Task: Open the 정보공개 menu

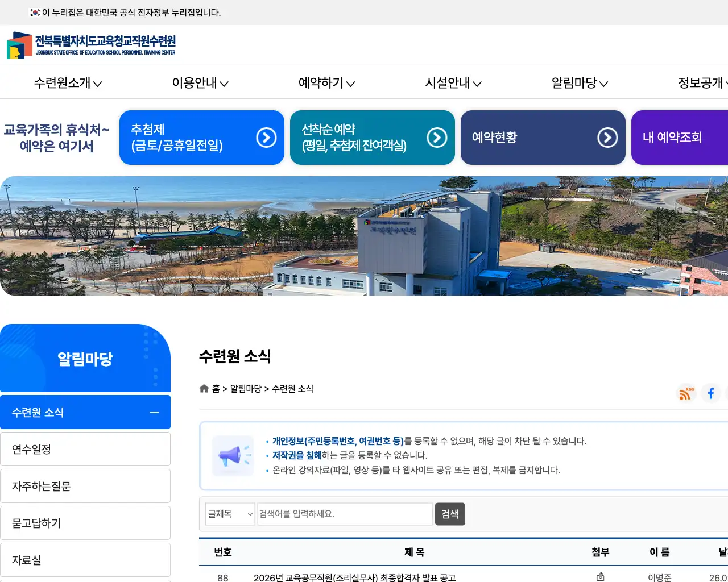Action: point(701,83)
